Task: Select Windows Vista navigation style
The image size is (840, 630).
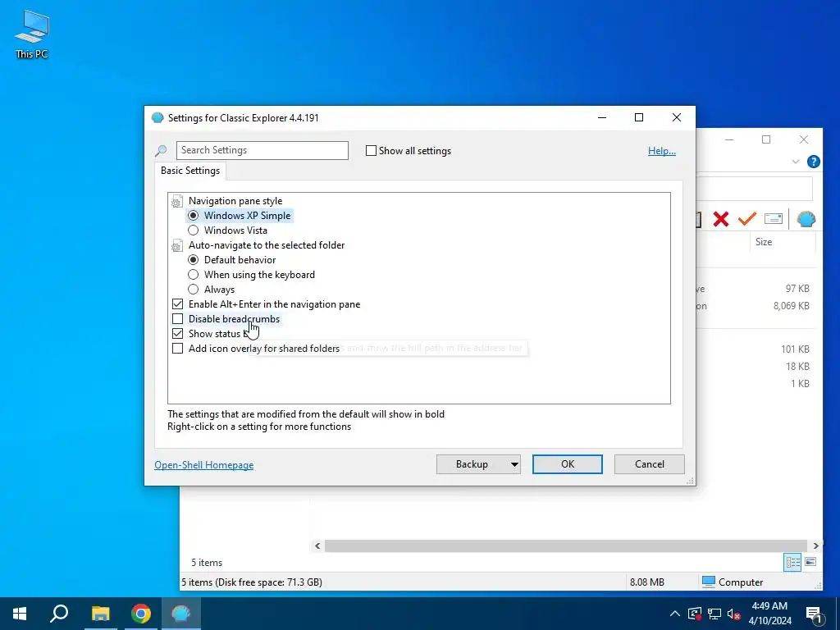Action: [194, 231]
